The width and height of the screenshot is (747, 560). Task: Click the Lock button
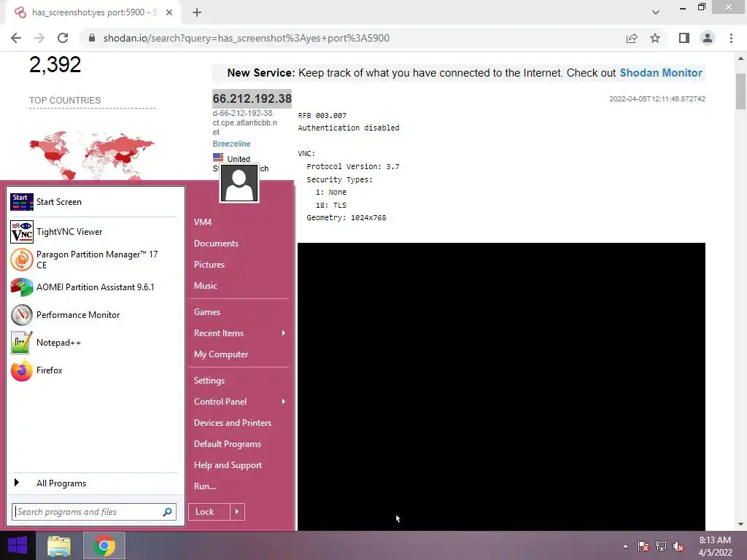[209, 512]
